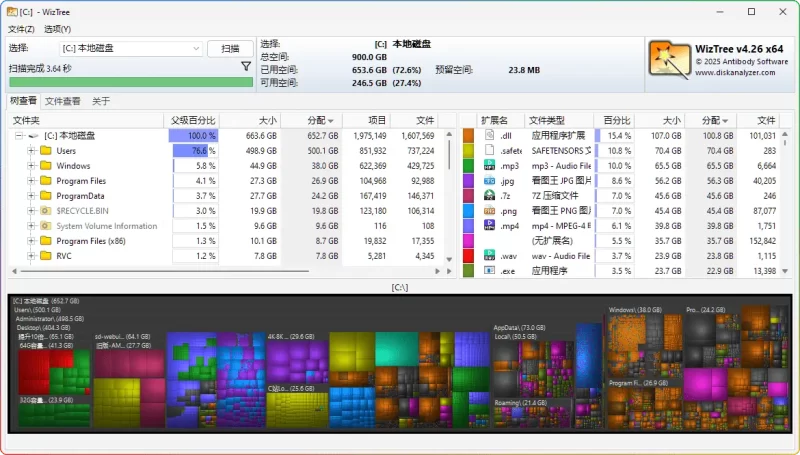This screenshot has height=455, width=800.
Task: Expand the Users folder node
Action: point(31,150)
